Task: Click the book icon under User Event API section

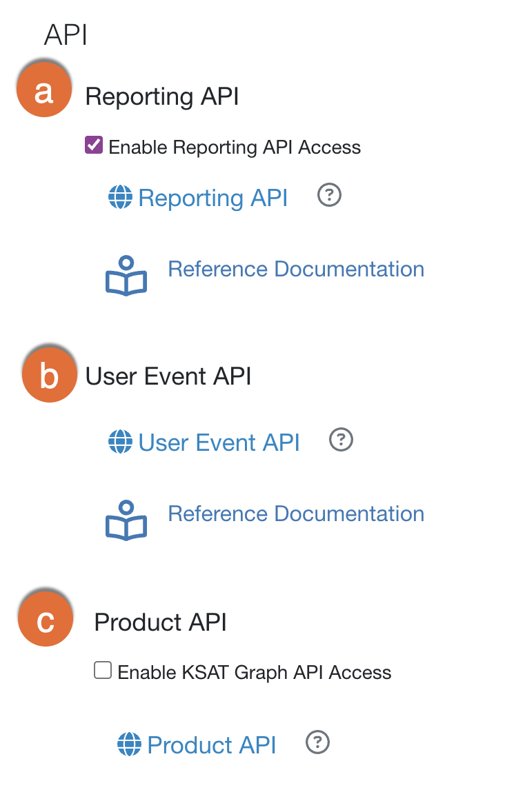Action: 126,520
